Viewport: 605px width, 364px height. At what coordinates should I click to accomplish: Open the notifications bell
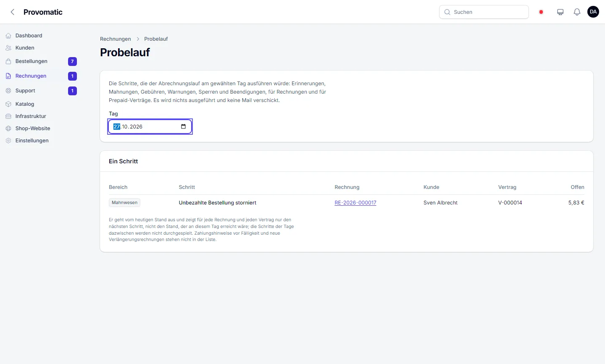(577, 12)
